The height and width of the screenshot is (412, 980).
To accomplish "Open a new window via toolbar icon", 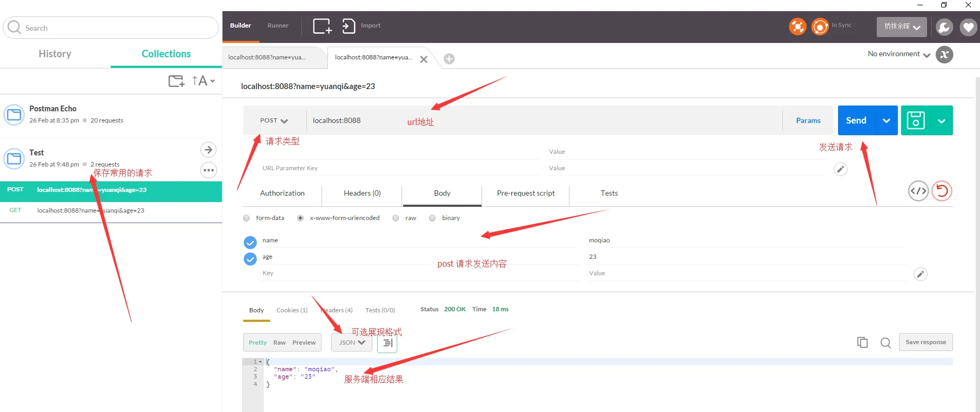I will pyautogui.click(x=322, y=26).
